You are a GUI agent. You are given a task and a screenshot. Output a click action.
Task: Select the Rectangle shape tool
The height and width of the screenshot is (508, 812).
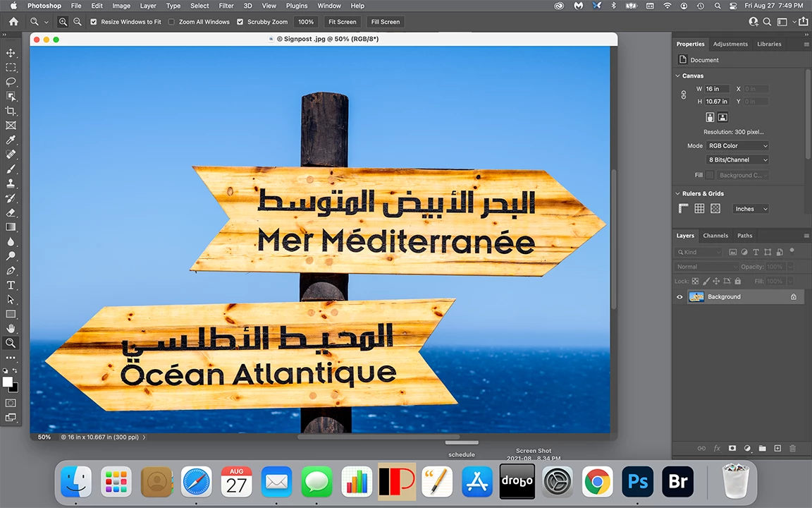[11, 314]
